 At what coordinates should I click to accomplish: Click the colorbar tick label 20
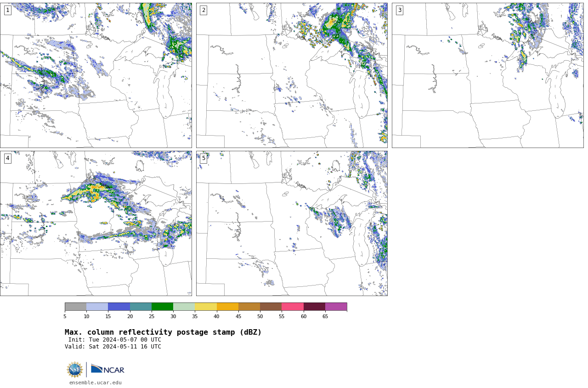pyautogui.click(x=130, y=316)
